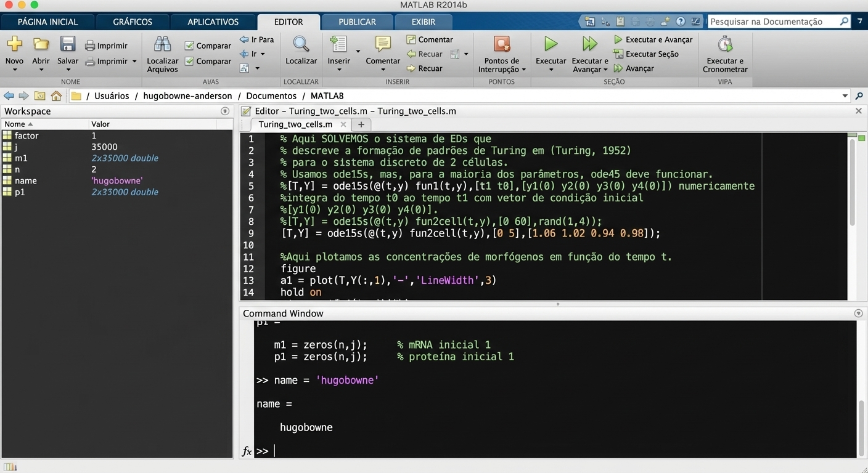
Task: Select the Turing_two_cells.m file tab
Action: point(295,124)
